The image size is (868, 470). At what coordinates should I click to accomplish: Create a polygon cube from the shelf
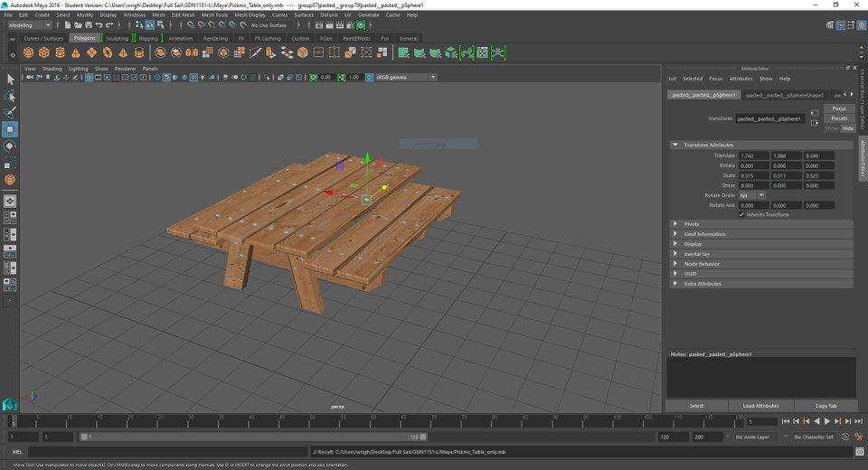pyautogui.click(x=44, y=52)
